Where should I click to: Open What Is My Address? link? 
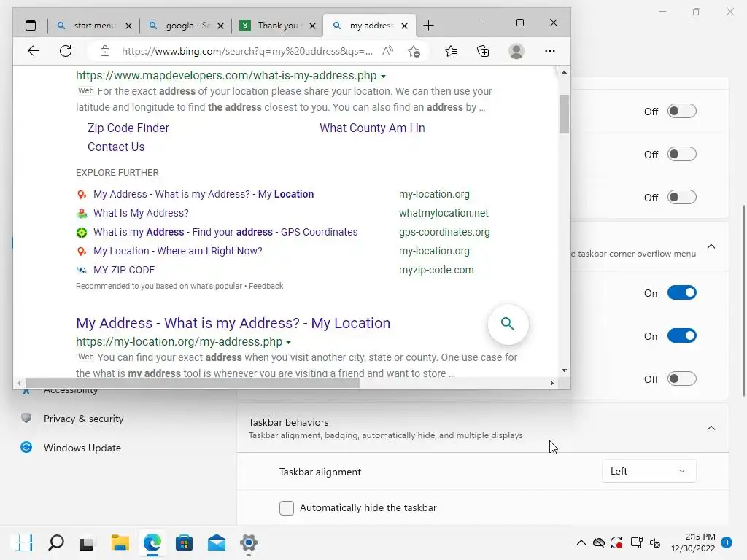pyautogui.click(x=141, y=213)
